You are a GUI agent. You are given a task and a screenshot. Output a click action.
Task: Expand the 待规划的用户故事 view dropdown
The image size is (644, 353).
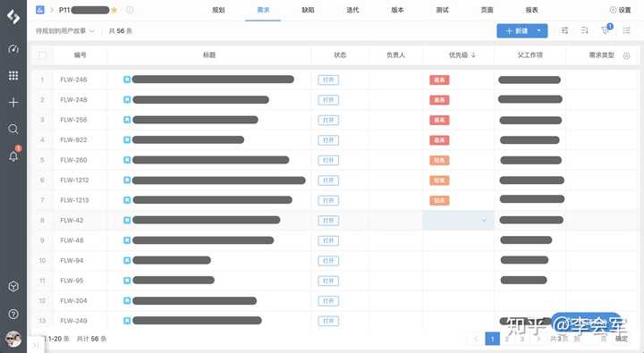pos(65,30)
